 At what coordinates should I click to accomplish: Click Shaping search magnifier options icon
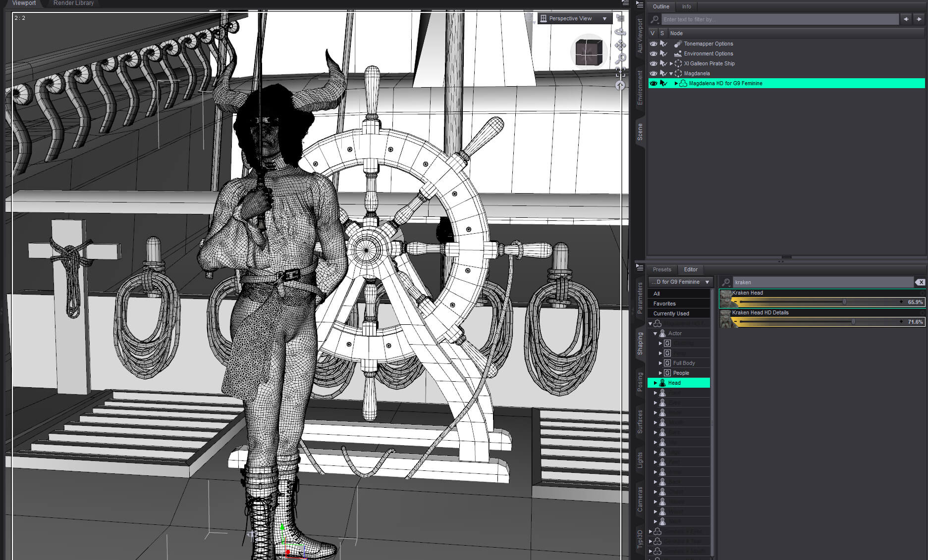(x=726, y=282)
